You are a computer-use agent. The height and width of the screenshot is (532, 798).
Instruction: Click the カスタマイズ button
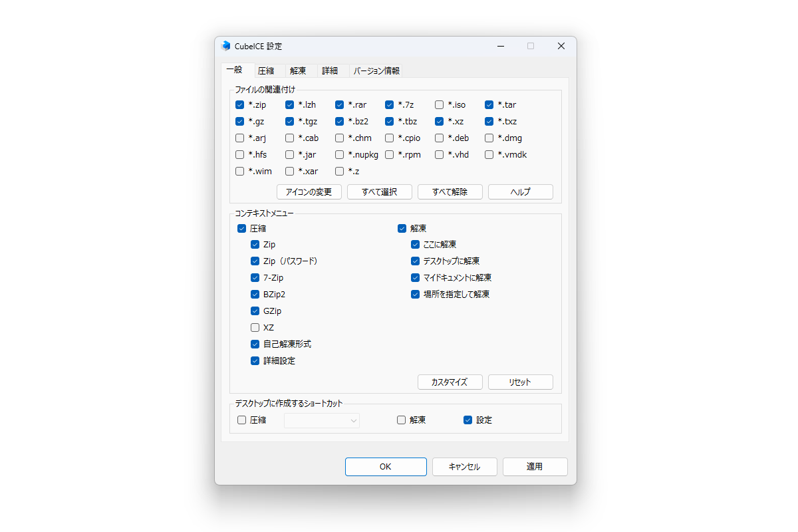[450, 382]
